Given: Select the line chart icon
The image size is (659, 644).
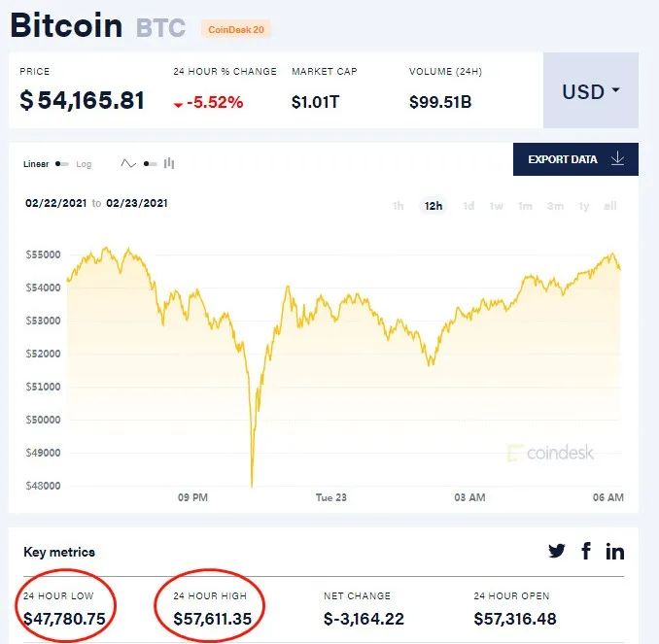Looking at the screenshot, I should click(128, 163).
